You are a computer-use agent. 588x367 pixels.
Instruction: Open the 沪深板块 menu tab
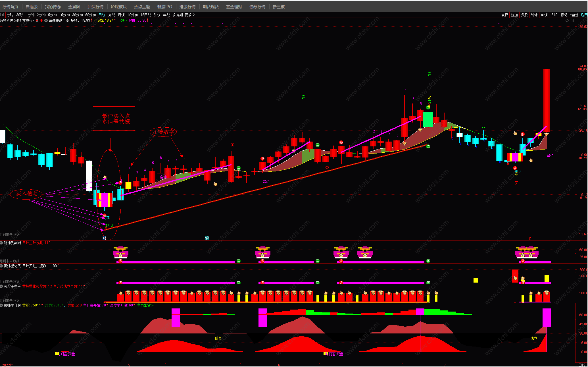pos(118,7)
